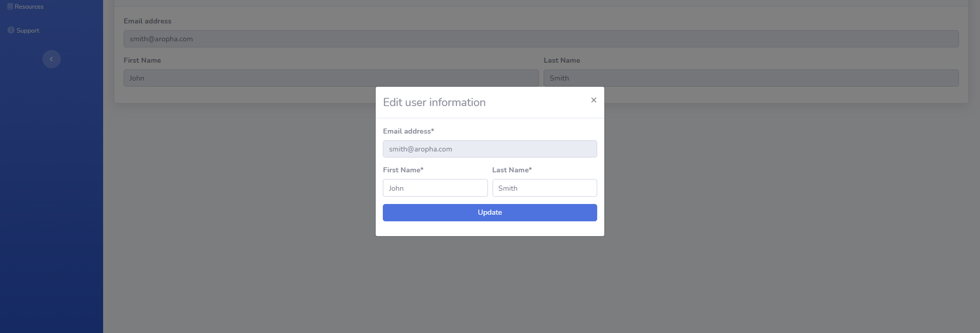Open the Support sidebar menu label
Image resolution: width=980 pixels, height=333 pixels.
click(x=28, y=31)
